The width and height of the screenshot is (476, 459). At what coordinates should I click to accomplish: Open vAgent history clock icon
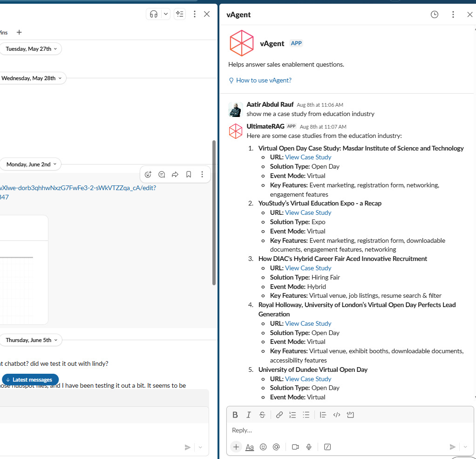pyautogui.click(x=435, y=14)
